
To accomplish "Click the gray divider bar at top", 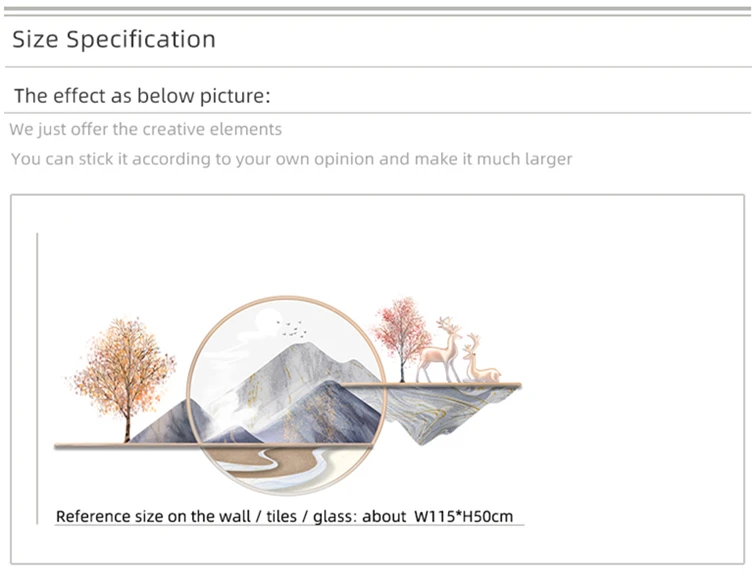I will click(x=377, y=9).
